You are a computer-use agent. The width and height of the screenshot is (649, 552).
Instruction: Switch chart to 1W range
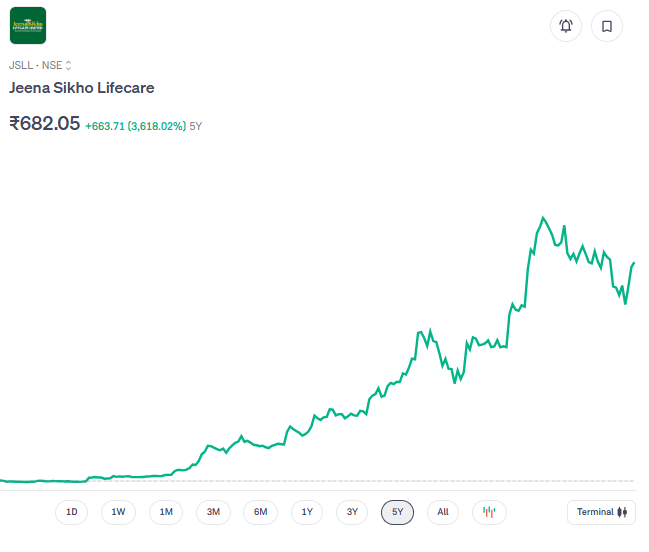coord(118,512)
